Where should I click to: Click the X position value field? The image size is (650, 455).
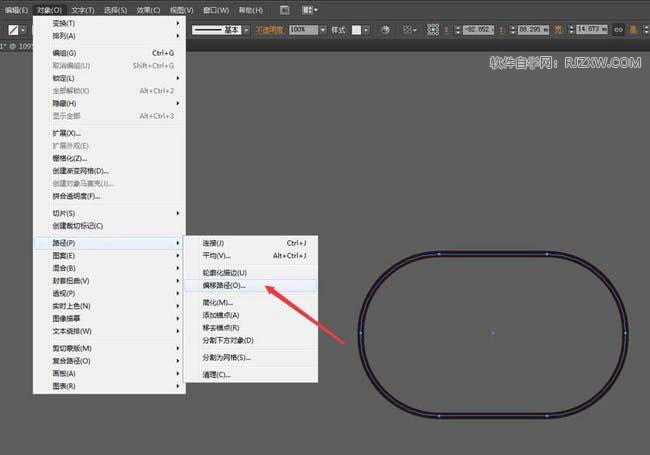click(x=478, y=30)
